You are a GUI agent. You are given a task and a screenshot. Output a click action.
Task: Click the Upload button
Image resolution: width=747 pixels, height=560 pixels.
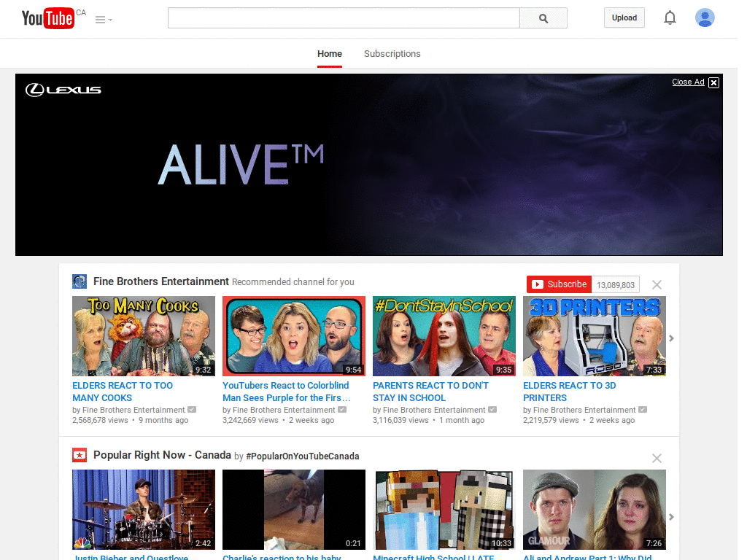[x=624, y=17]
